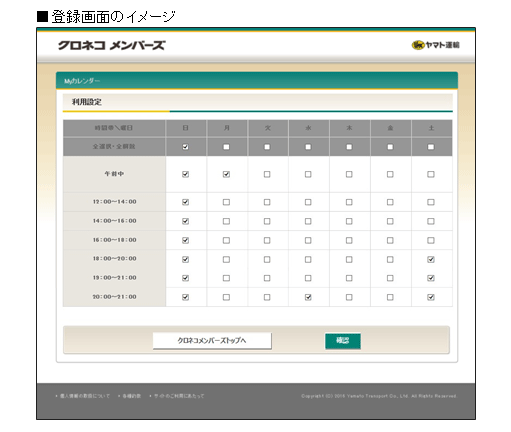
Task: Uncheck 18:00~20:00 checkbox for 日
Action: click(185, 259)
